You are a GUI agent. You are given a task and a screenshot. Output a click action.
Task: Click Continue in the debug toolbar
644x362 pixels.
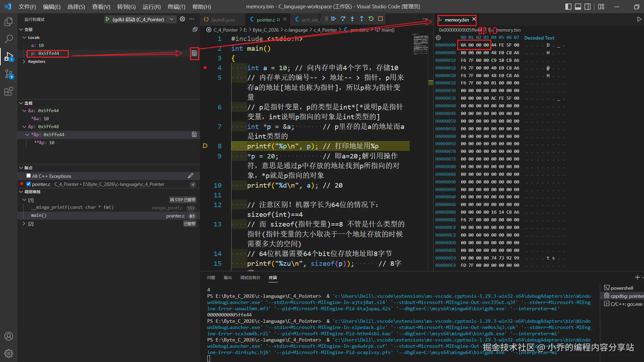click(x=334, y=19)
